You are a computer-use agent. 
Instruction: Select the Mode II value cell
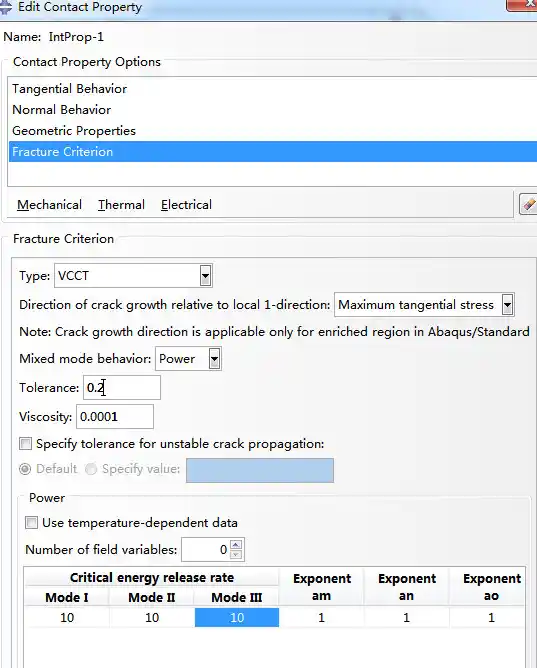[152, 617]
